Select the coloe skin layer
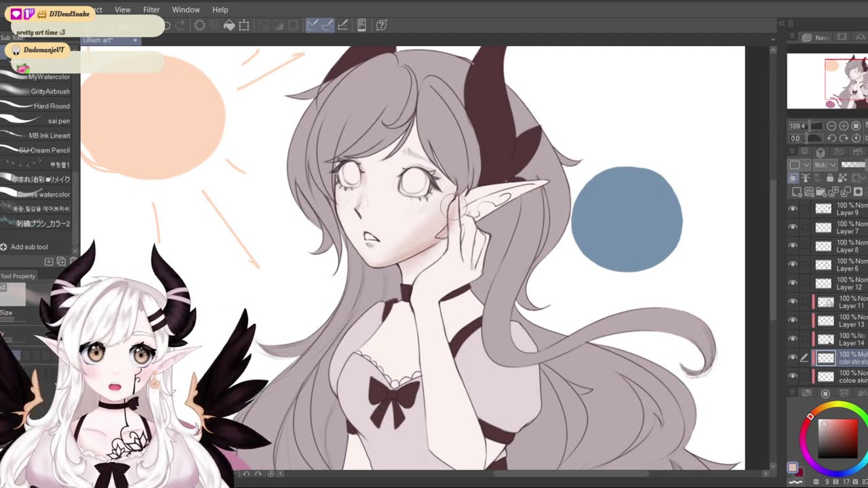 coord(840,376)
